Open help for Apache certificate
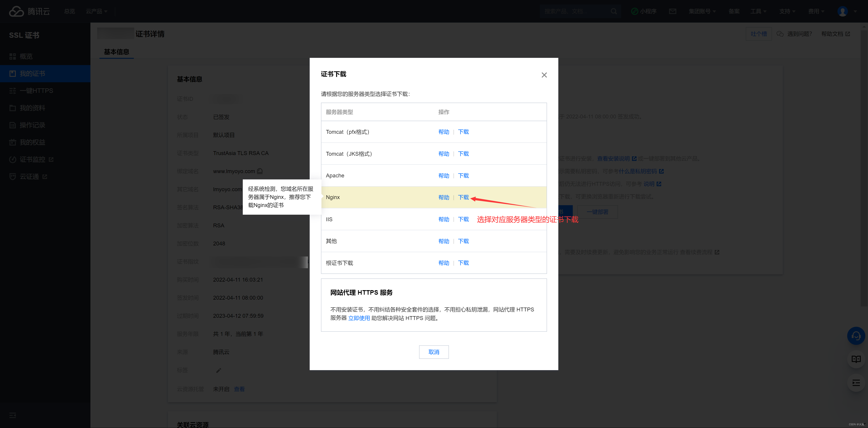This screenshot has width=868, height=428. click(x=444, y=175)
